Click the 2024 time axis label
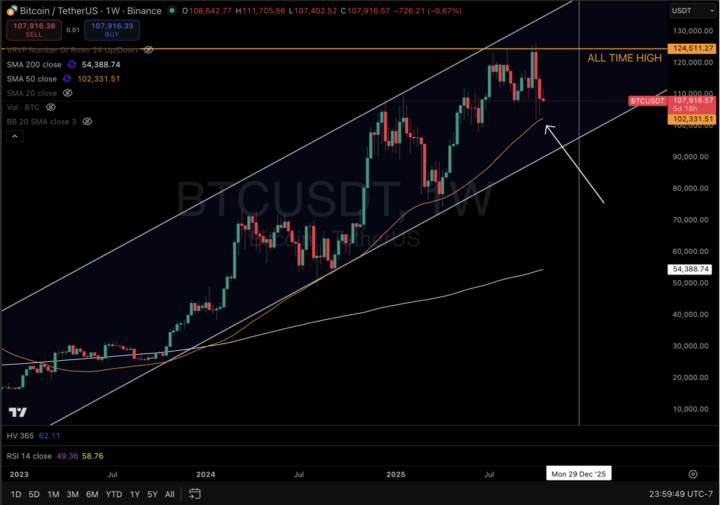720x505 pixels. click(205, 474)
